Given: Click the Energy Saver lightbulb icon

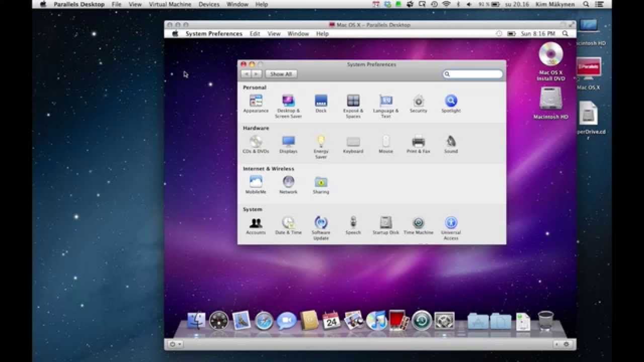Looking at the screenshot, I should (x=321, y=142).
